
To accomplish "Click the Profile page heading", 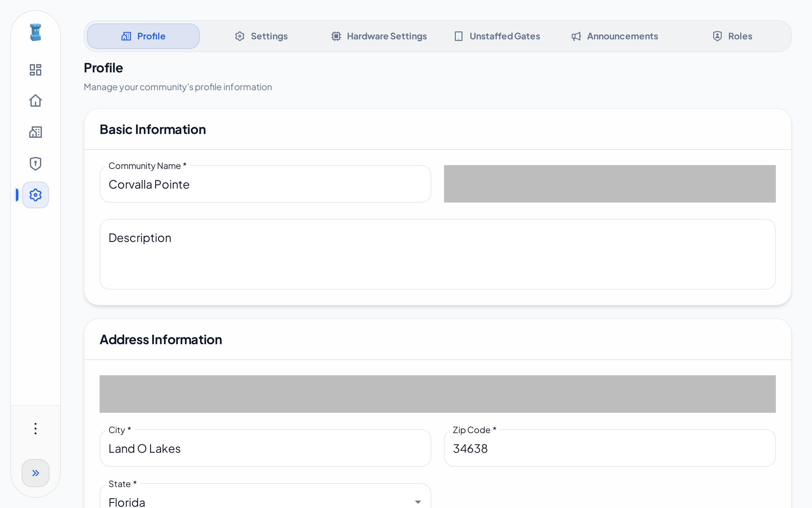I will [x=103, y=68].
